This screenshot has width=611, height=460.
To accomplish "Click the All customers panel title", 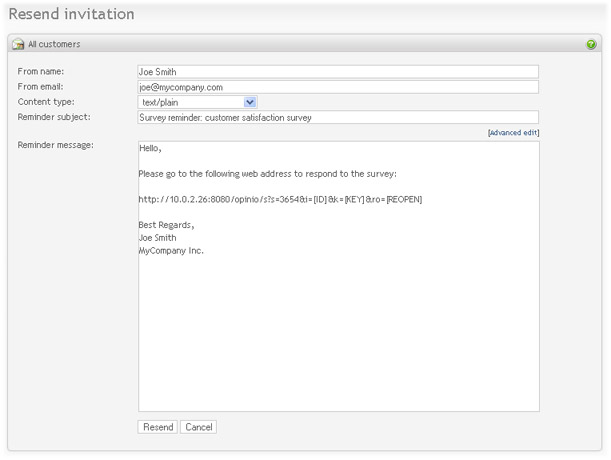I will (54, 44).
